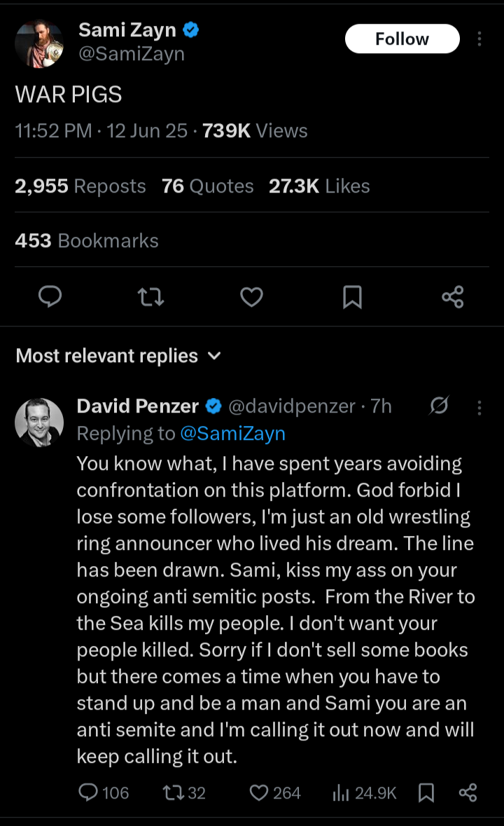Image resolution: width=504 pixels, height=826 pixels.
Task: Repost Sami Zayn's tweet
Action: click(x=151, y=297)
